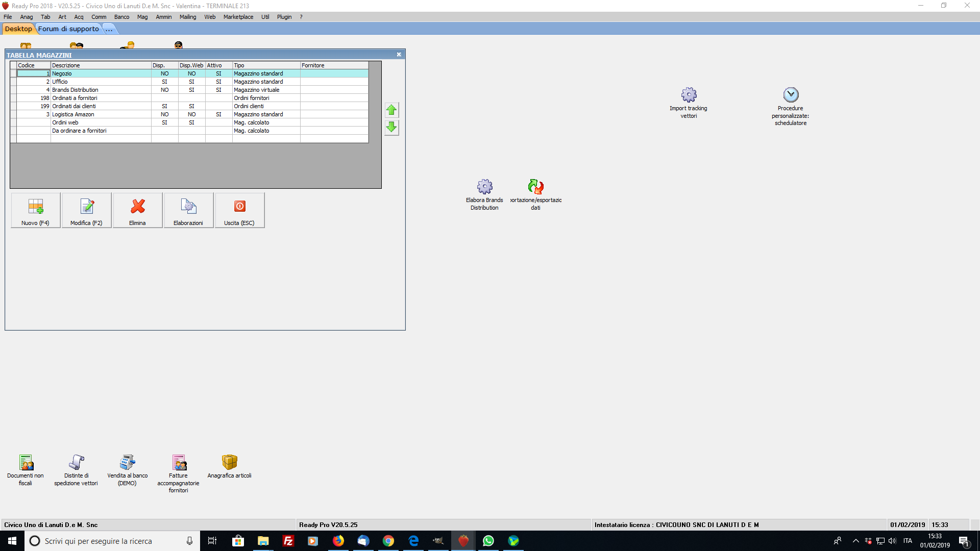Click the Modifica (F2) button
The image size is (980, 551).
pyautogui.click(x=87, y=210)
